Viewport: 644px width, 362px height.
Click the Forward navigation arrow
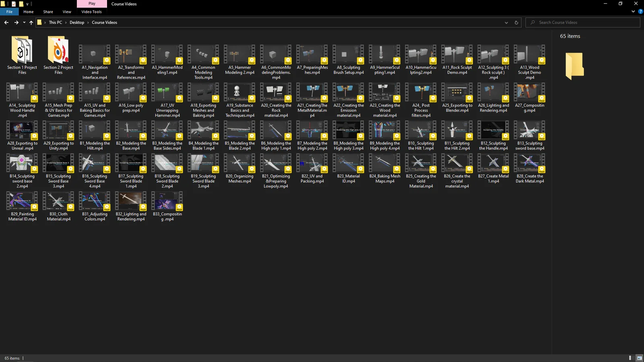[16, 23]
